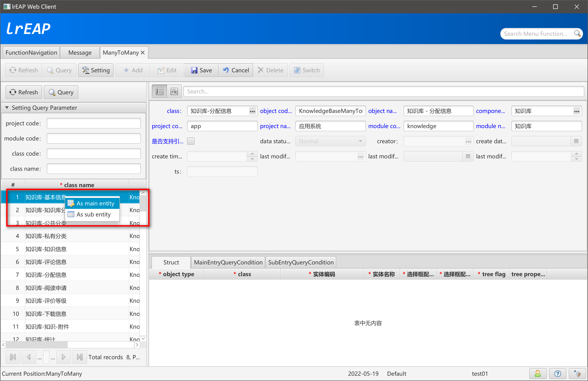This screenshot has width=588, height=381.
Task: Select row 知识库-私有分类
Action: (70, 236)
